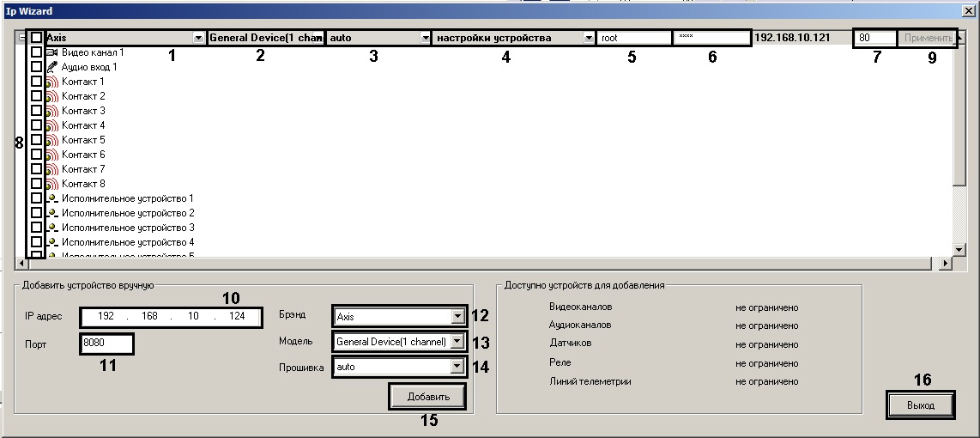Image resolution: width=980 pixels, height=438 pixels.
Task: Click the camera icon for Видео канал 1
Action: coord(52,52)
